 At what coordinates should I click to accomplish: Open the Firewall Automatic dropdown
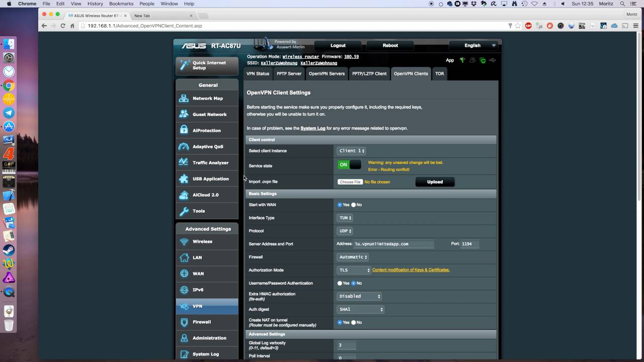tap(352, 257)
